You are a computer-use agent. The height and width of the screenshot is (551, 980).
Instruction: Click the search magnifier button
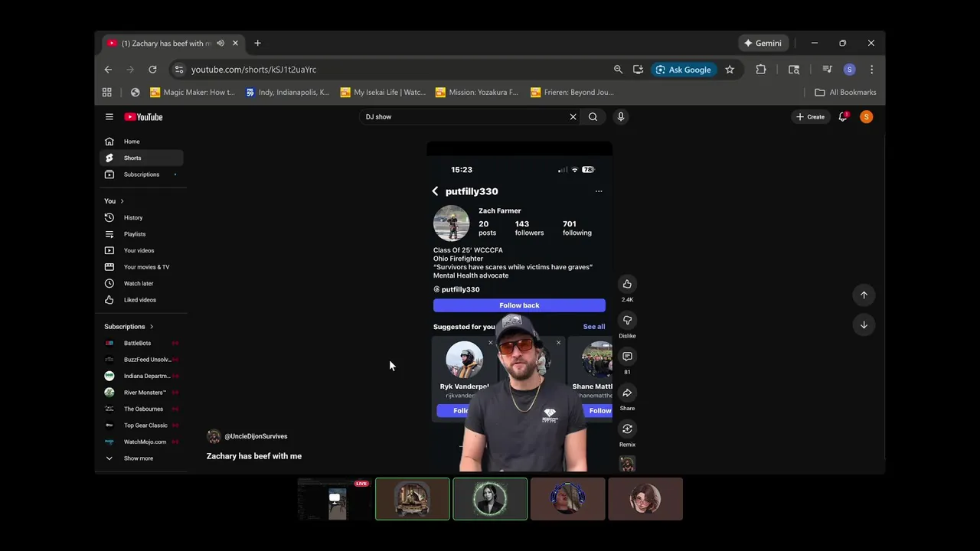[593, 117]
